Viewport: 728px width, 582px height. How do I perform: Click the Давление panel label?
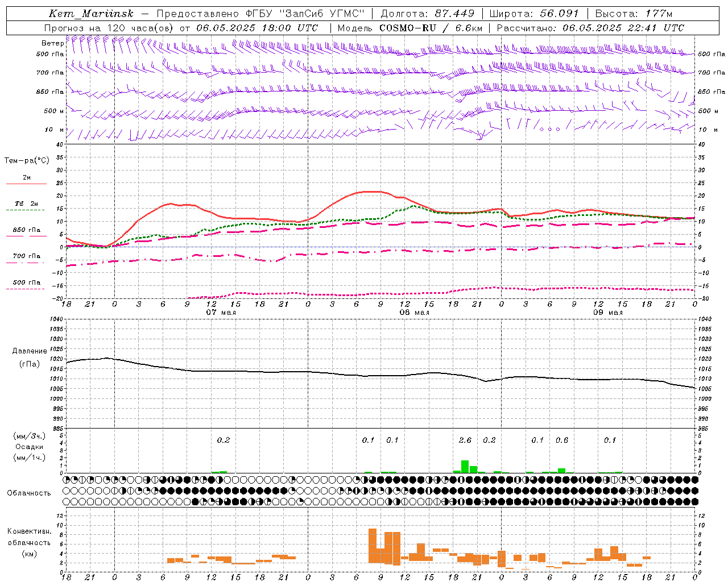30,351
